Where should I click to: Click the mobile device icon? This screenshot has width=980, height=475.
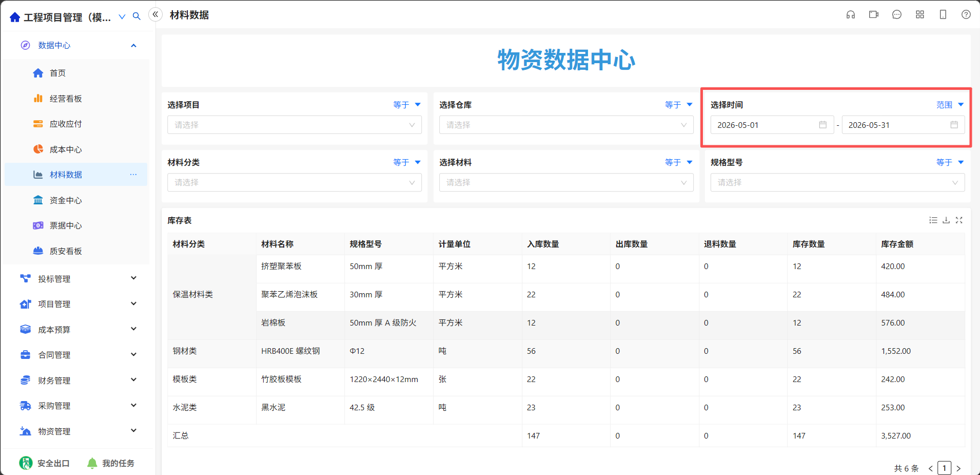(x=943, y=15)
